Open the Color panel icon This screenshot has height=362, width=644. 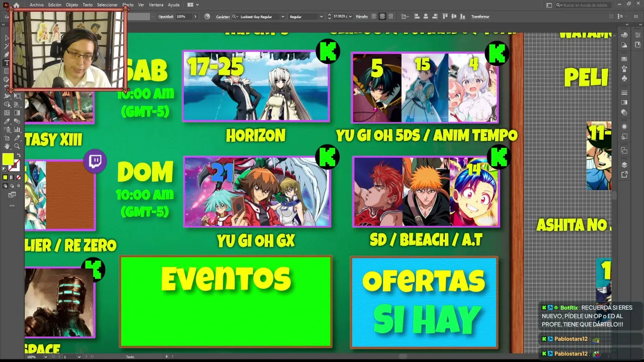(624, 35)
